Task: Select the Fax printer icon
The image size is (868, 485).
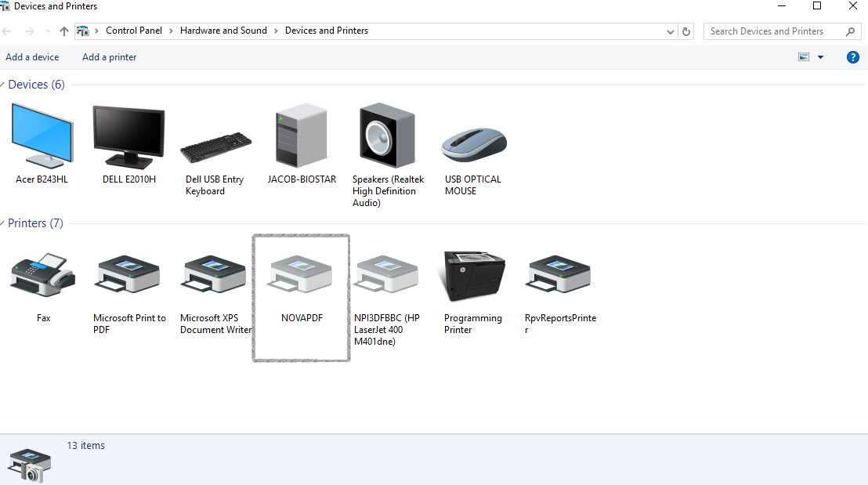Action: pyautogui.click(x=43, y=276)
